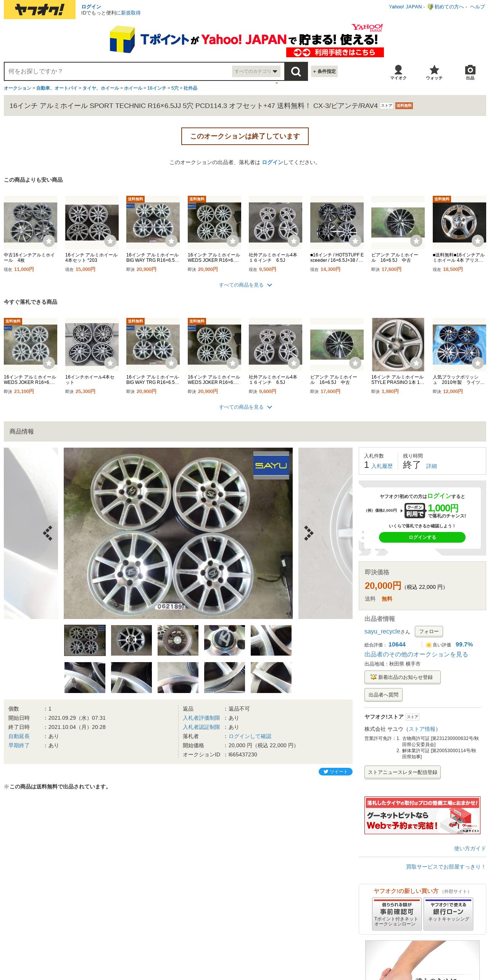Show next product image with right arrow

coord(308,533)
